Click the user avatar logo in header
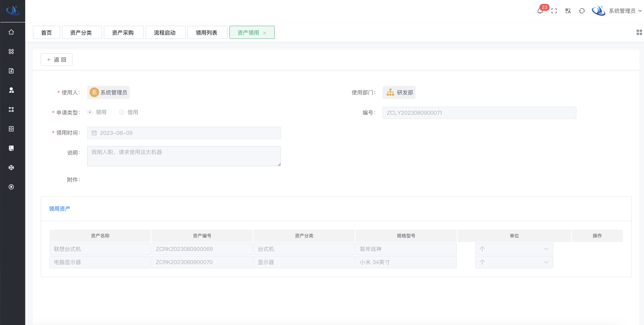Screen dimensions: 644x325 598,11
